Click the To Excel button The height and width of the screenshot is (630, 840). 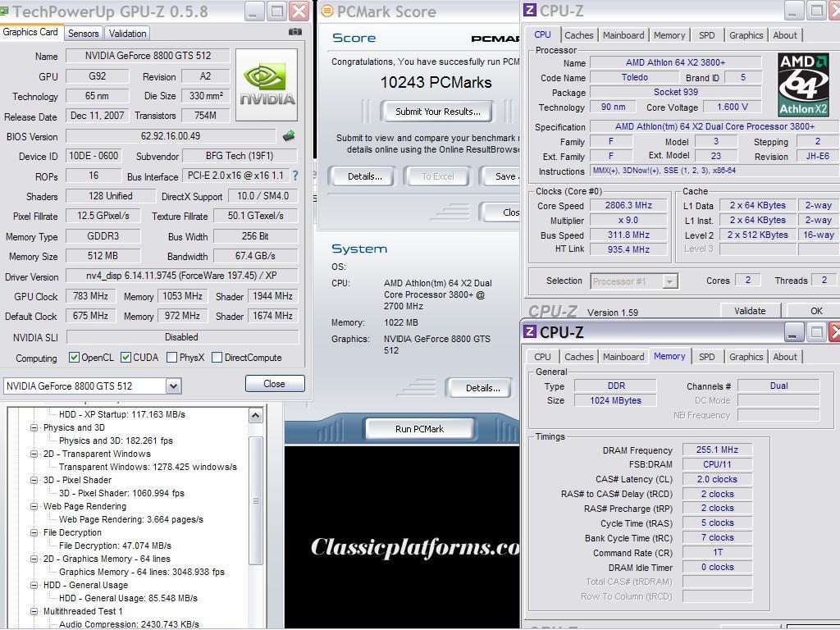[438, 176]
